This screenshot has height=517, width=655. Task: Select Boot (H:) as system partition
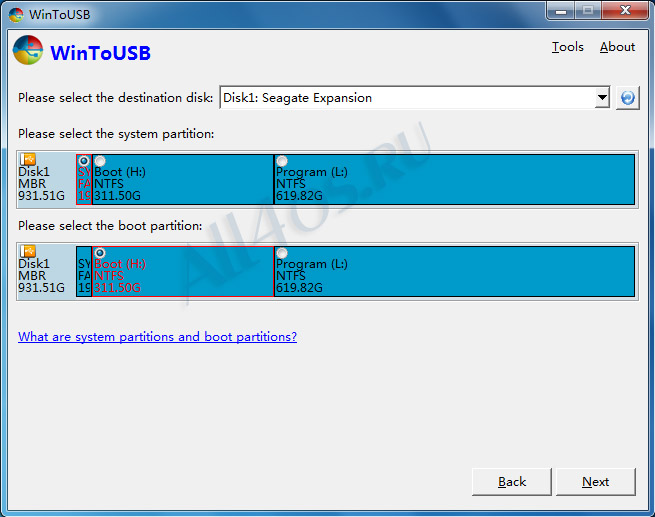[x=100, y=161]
